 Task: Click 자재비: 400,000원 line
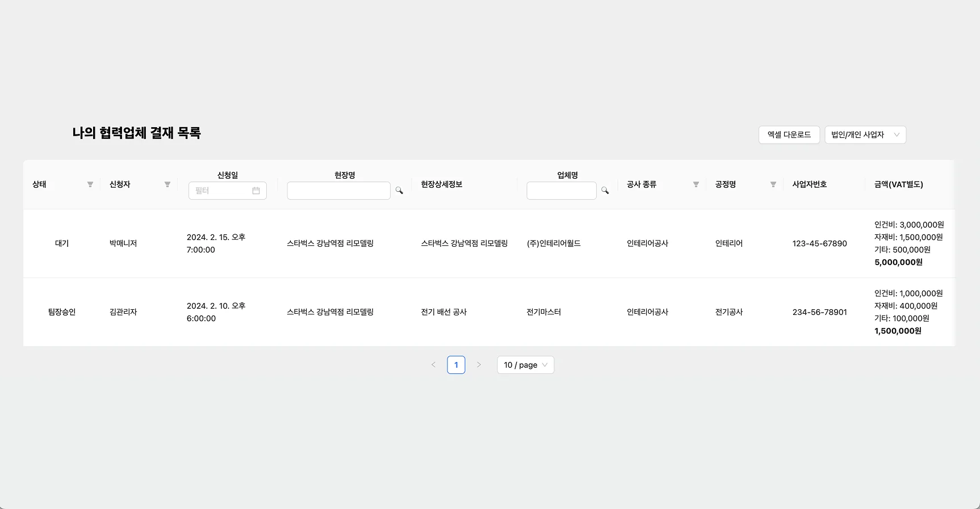click(906, 306)
